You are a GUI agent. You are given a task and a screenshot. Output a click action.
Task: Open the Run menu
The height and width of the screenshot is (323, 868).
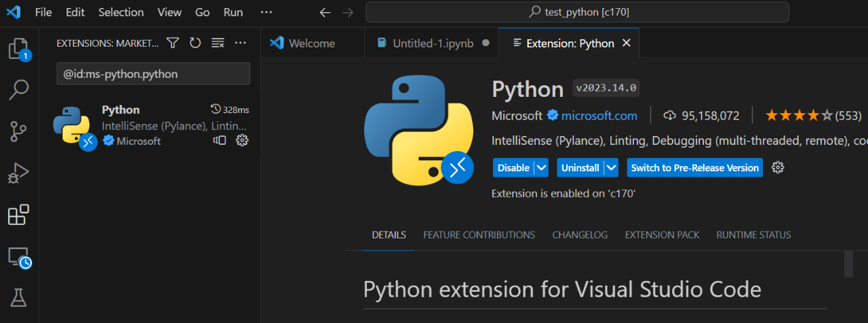pyautogui.click(x=233, y=12)
